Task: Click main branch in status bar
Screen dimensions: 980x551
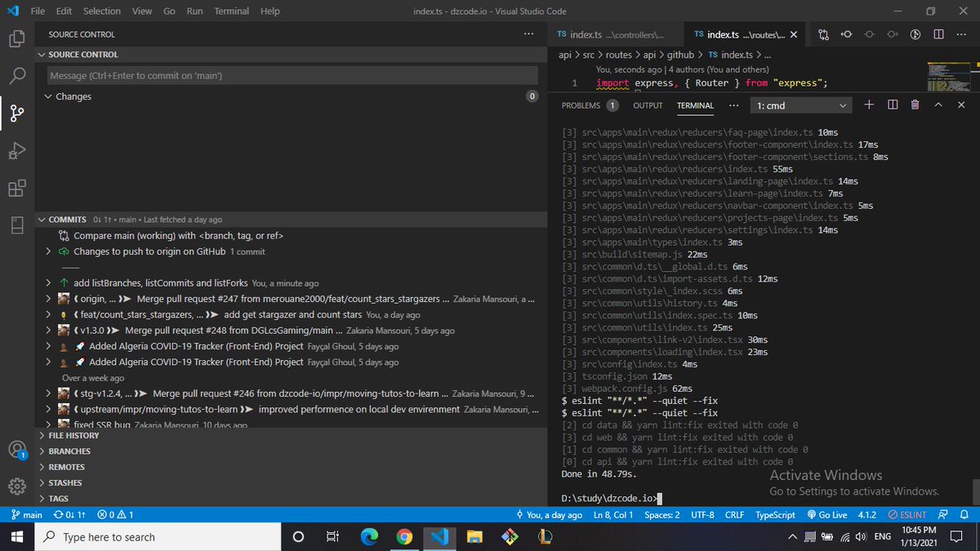Action: [x=27, y=515]
